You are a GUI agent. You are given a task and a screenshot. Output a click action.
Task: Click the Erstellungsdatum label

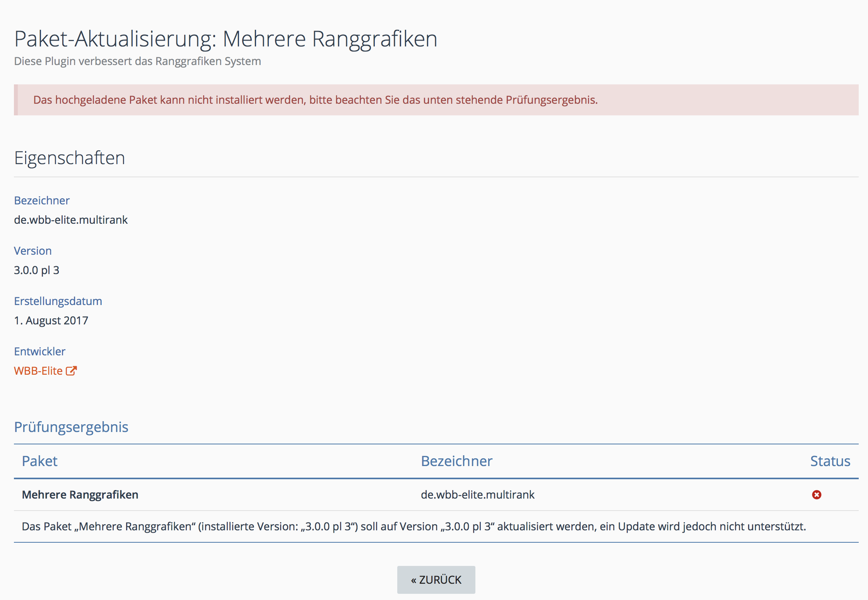tap(58, 301)
